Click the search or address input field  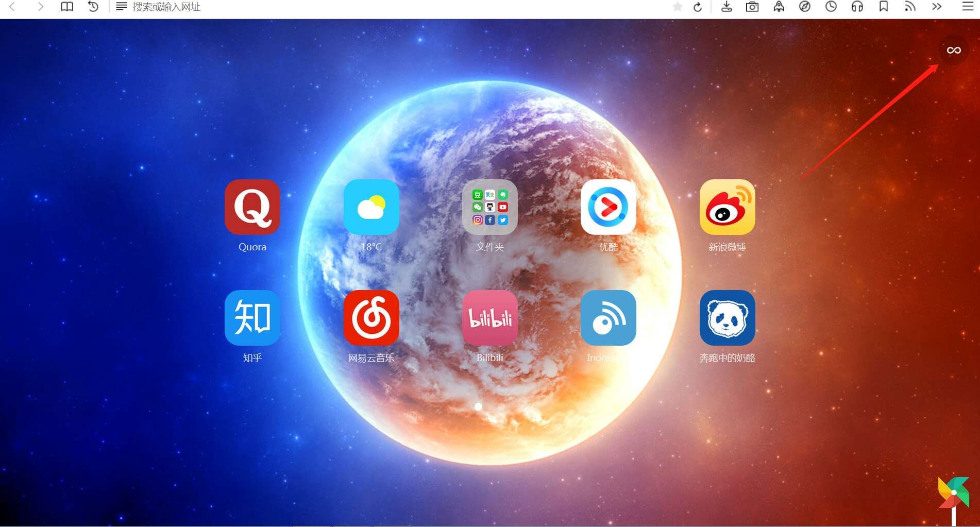(361, 7)
